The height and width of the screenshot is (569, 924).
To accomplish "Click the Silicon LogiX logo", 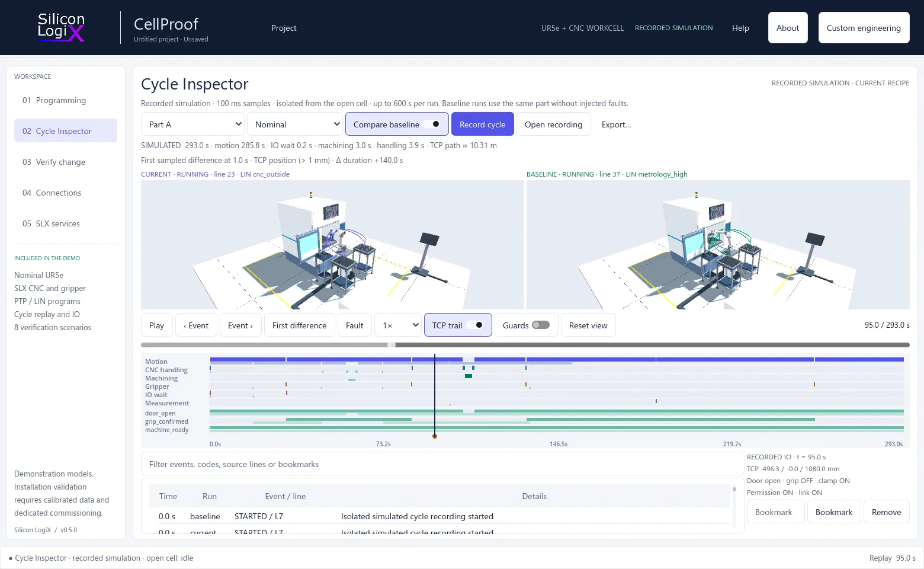I will (x=61, y=27).
